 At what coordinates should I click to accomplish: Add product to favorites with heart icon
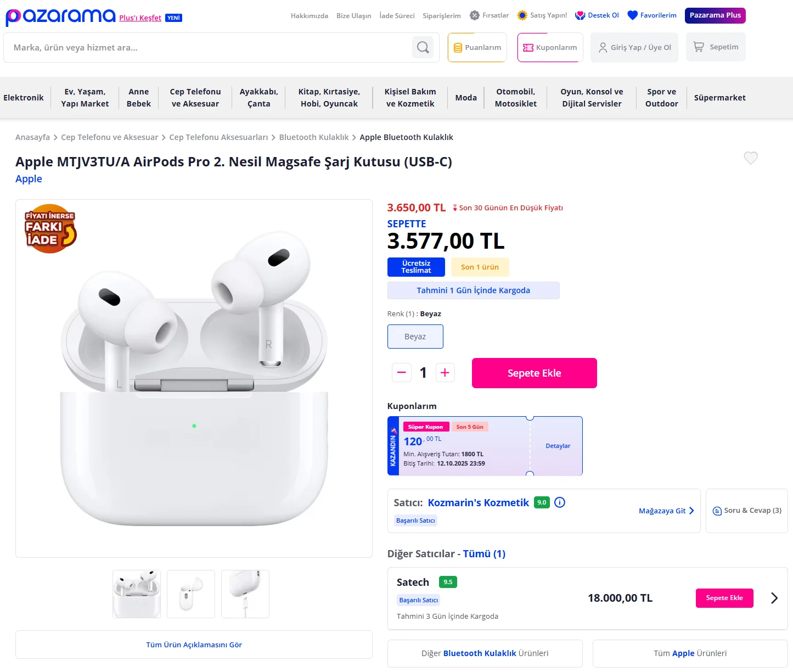point(750,158)
